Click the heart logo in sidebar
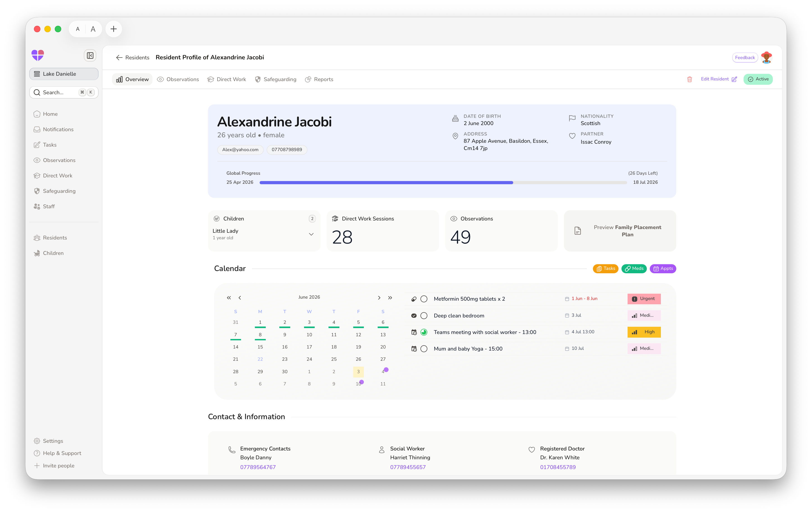 pyautogui.click(x=38, y=55)
